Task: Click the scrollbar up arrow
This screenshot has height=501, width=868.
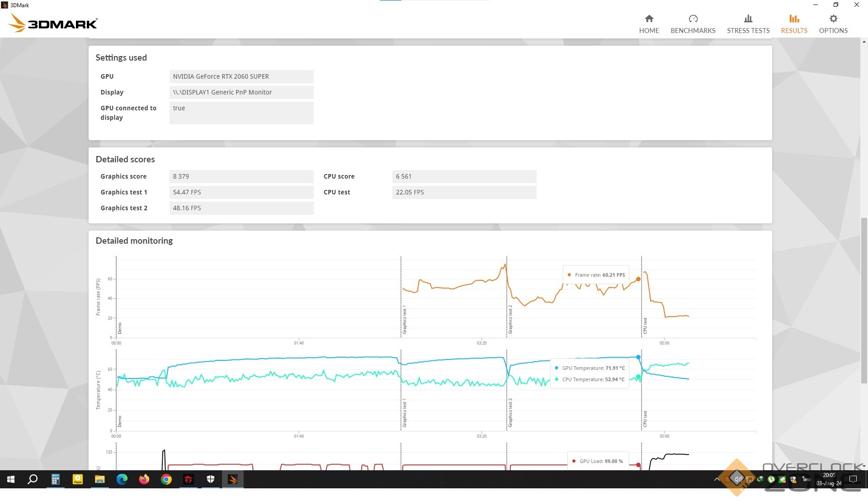Action: point(864,42)
